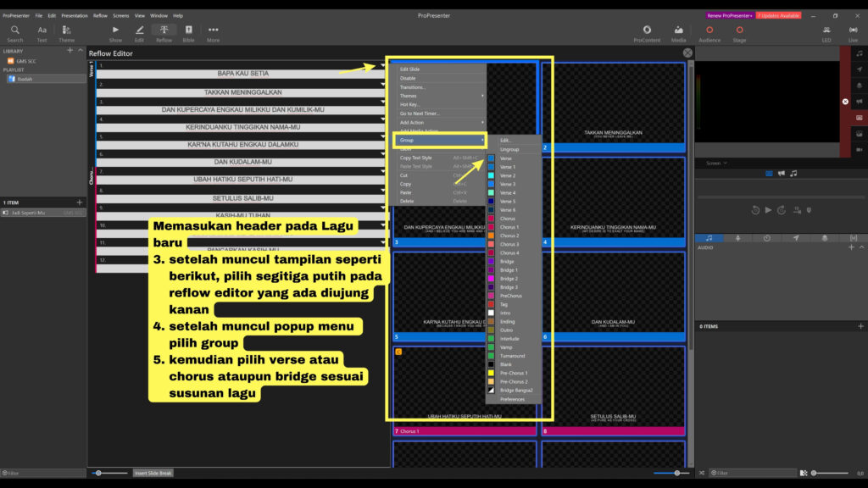This screenshot has width=868, height=488.
Task: Toggle the announcement layer transport icon
Action: (781, 174)
